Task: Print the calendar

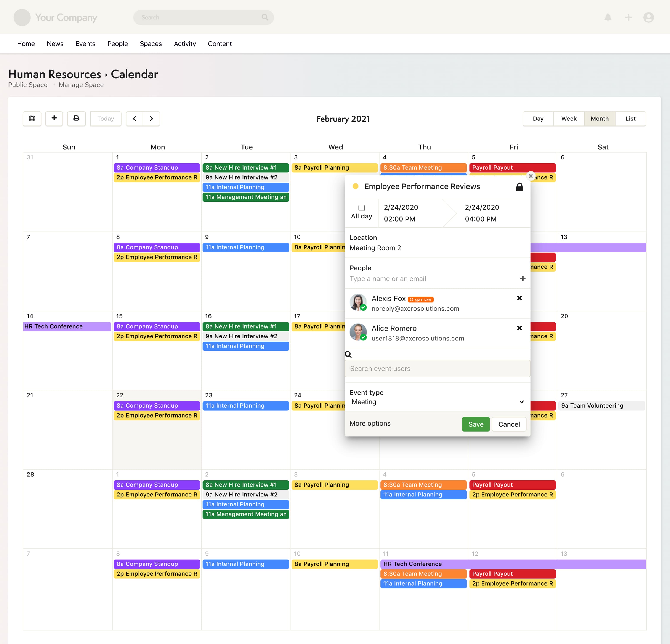Action: click(x=76, y=119)
